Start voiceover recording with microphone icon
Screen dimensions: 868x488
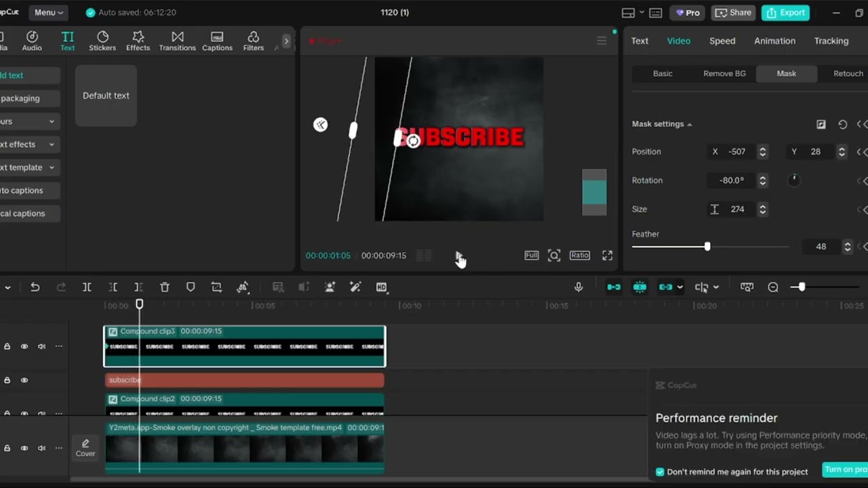point(578,287)
